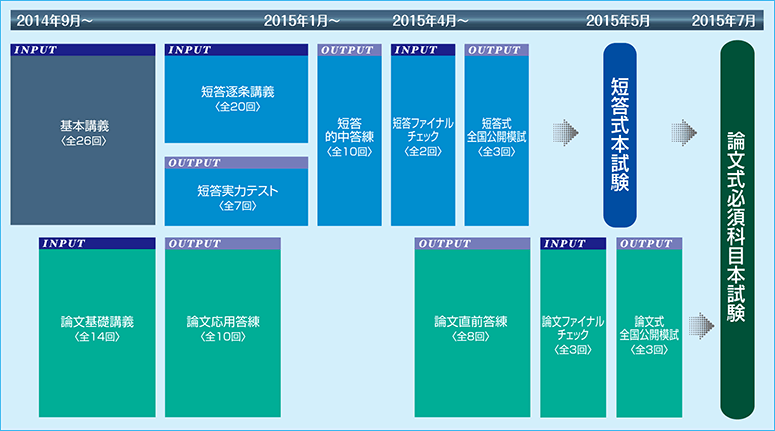Open the 論文基礎講義 (全14回) block
This screenshot has height=431, width=775.
97,332
